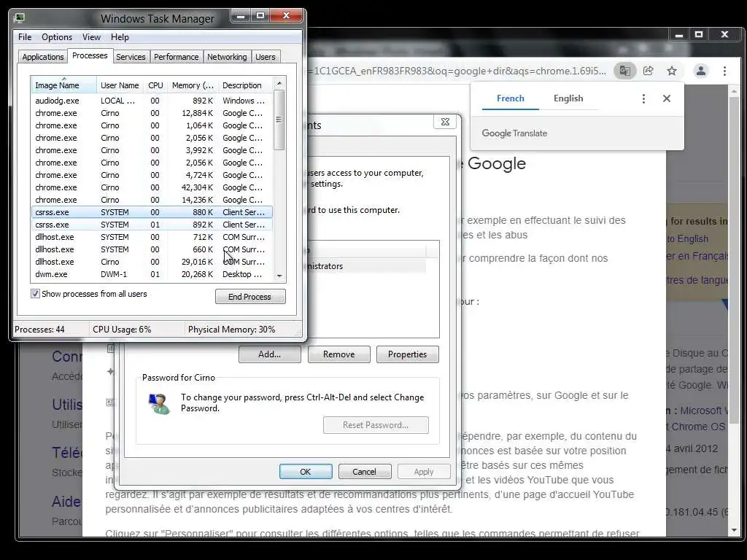Click OK in the user accounts dialog
747x560 pixels.
click(306, 472)
